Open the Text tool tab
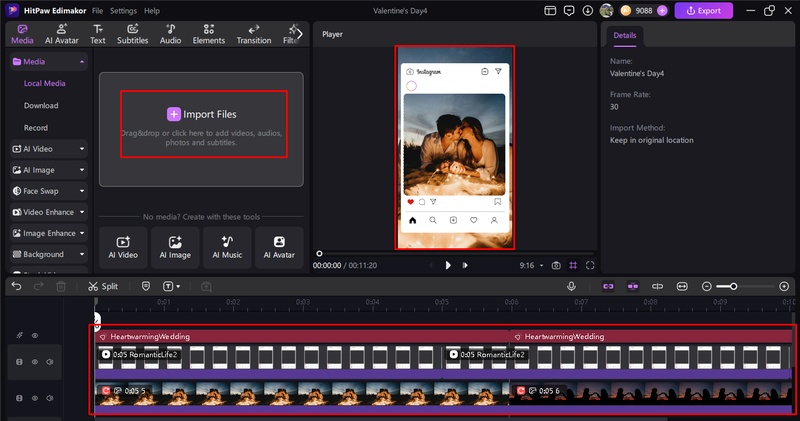Screen dimensions: 800x421 coord(97,34)
